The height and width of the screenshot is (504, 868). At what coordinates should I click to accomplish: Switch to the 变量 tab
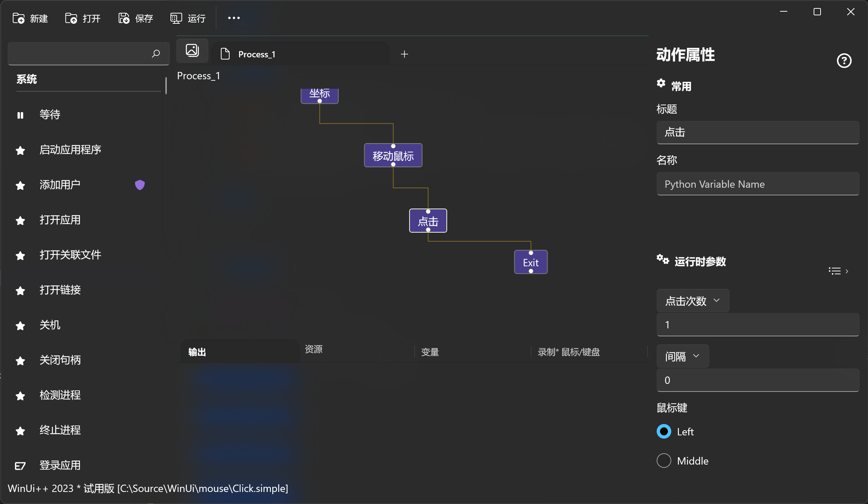point(430,352)
